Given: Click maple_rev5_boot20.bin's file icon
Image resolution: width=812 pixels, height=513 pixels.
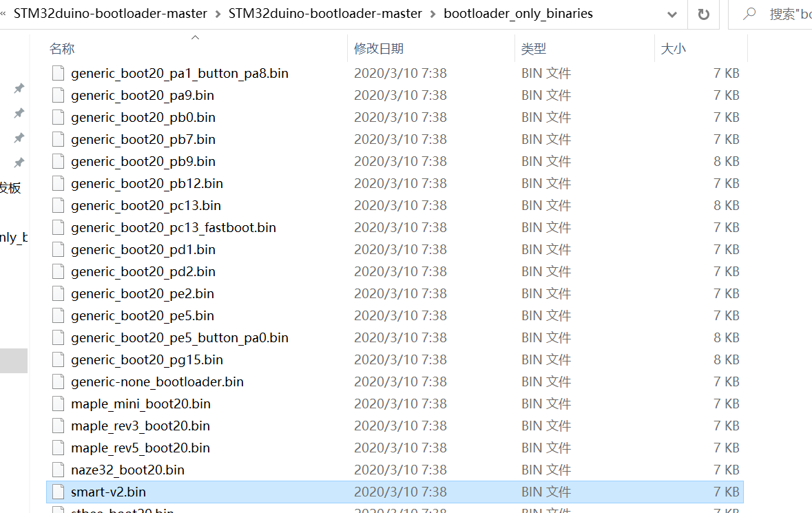Looking at the screenshot, I should [58, 448].
